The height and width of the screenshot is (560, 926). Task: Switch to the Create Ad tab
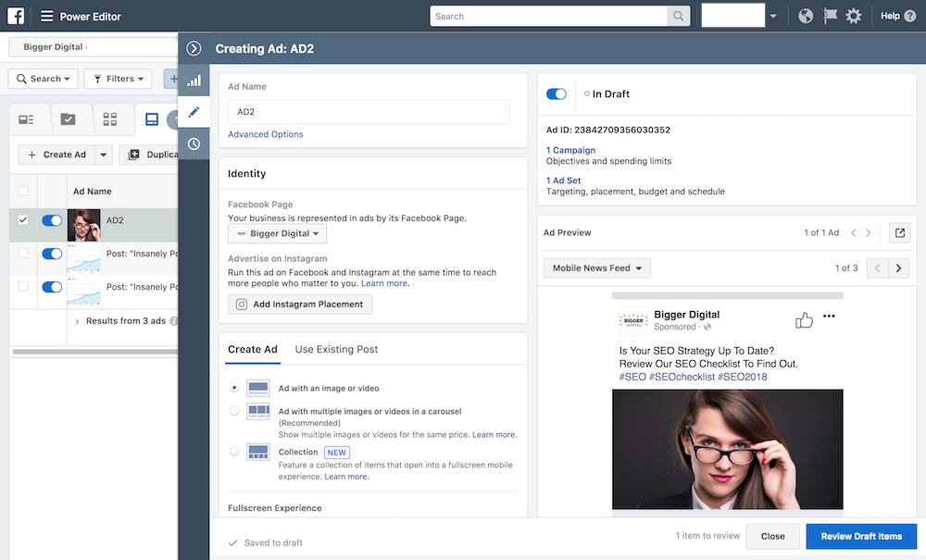tap(253, 349)
